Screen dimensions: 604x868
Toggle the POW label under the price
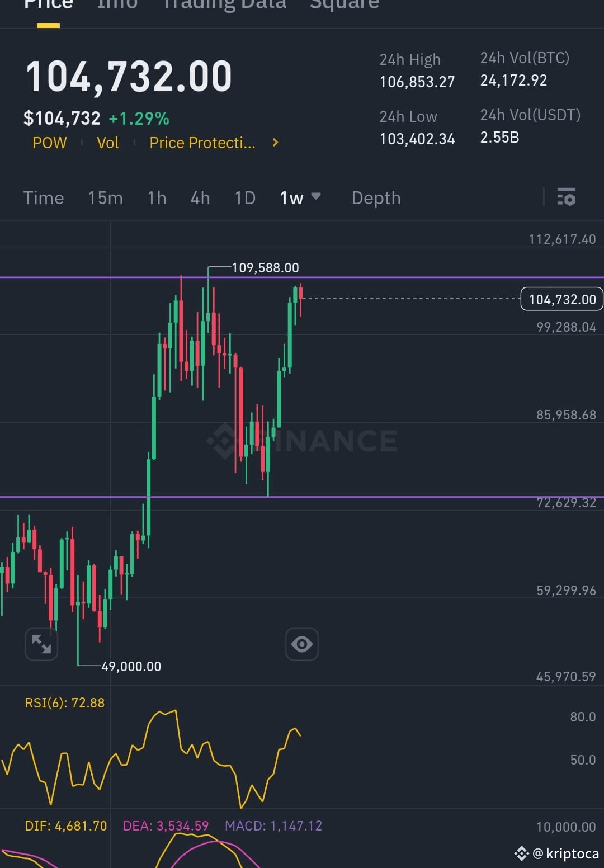tap(49, 143)
